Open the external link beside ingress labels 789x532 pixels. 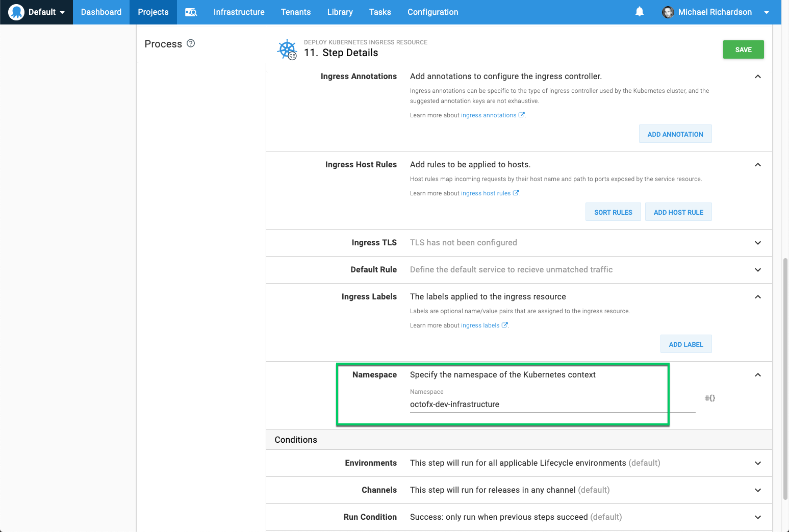point(505,325)
